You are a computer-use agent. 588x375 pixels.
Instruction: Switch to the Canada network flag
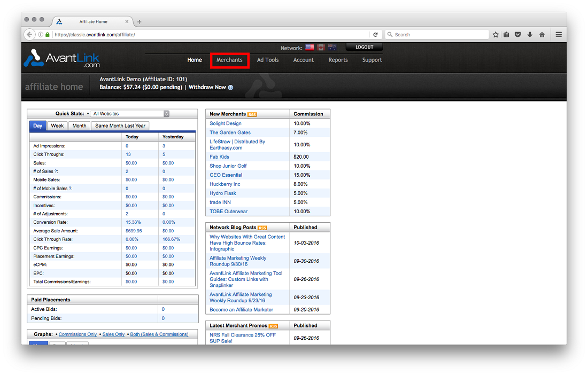pyautogui.click(x=321, y=48)
